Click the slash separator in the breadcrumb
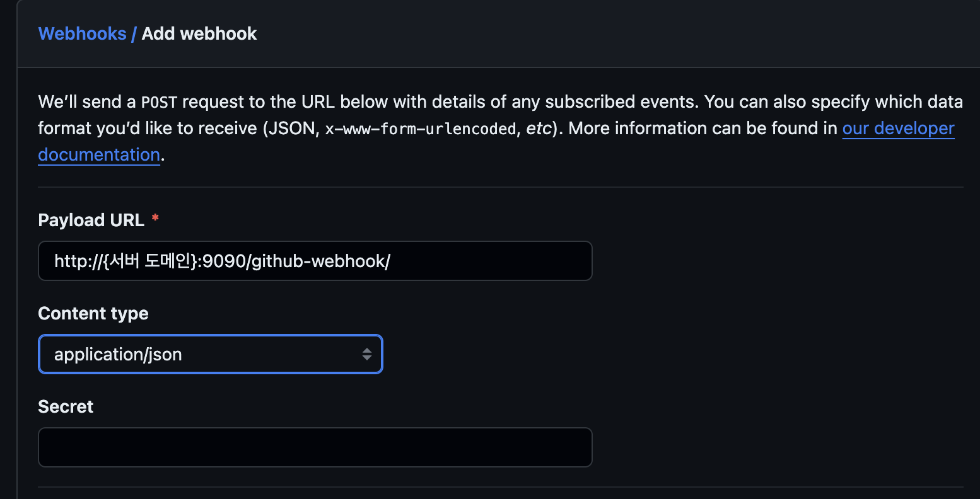Screen dimensions: 980x499 coord(134,34)
